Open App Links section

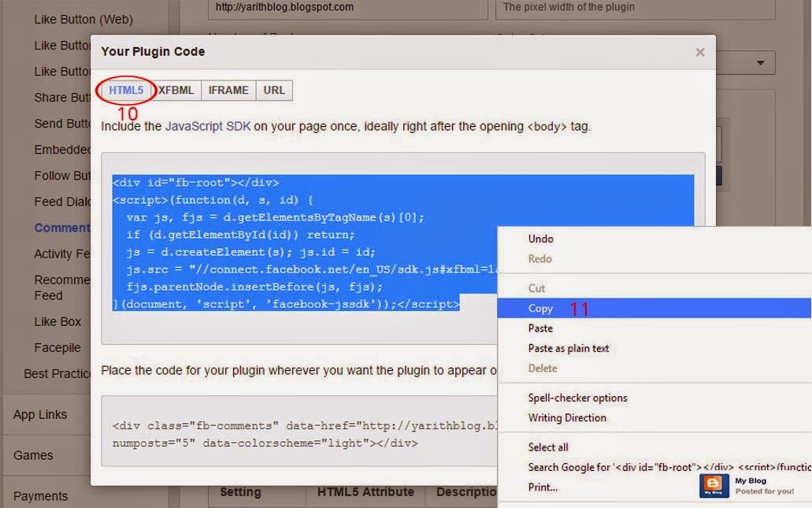tap(40, 415)
